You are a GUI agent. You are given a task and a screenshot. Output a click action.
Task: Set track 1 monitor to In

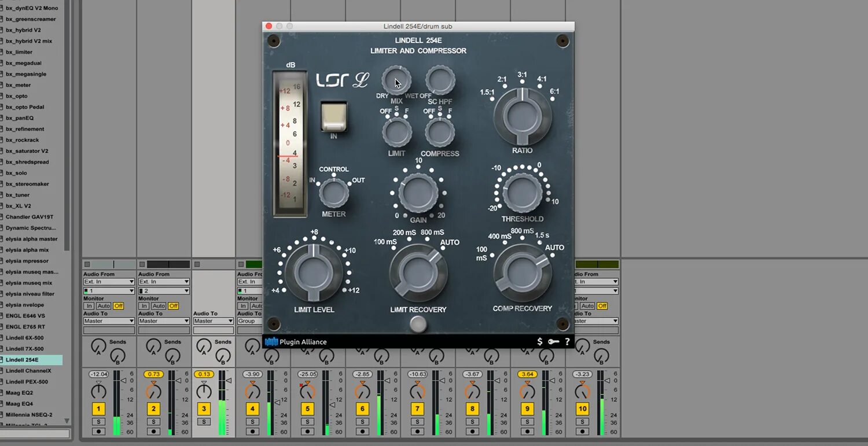coord(89,306)
